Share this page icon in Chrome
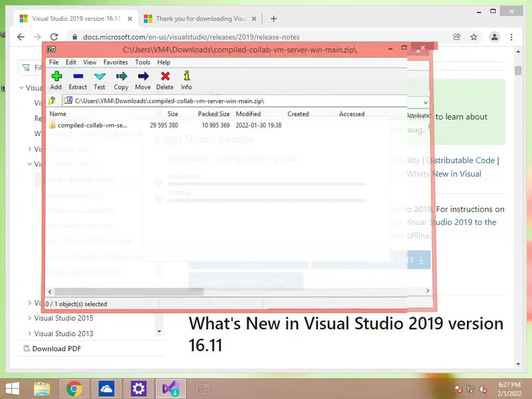The image size is (532, 399). click(457, 37)
